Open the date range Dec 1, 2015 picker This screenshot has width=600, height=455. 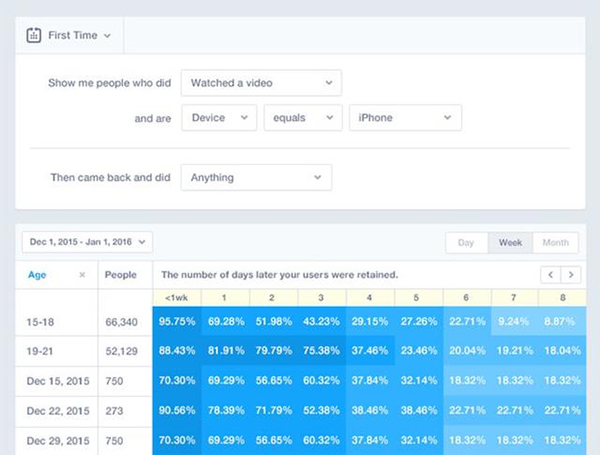pyautogui.click(x=88, y=242)
